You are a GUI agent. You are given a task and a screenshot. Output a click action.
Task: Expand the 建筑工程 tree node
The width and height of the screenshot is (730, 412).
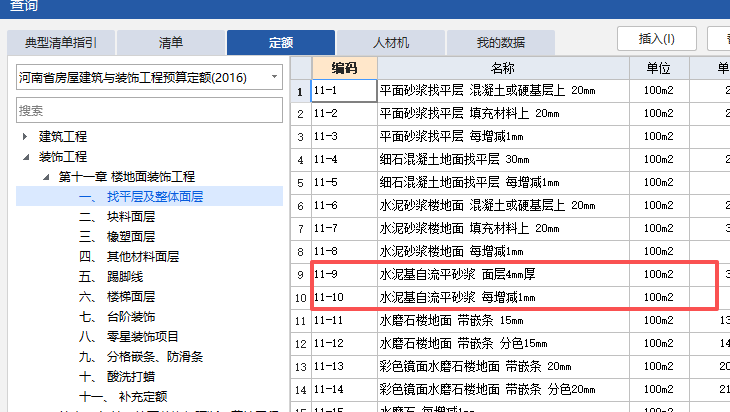click(x=25, y=136)
